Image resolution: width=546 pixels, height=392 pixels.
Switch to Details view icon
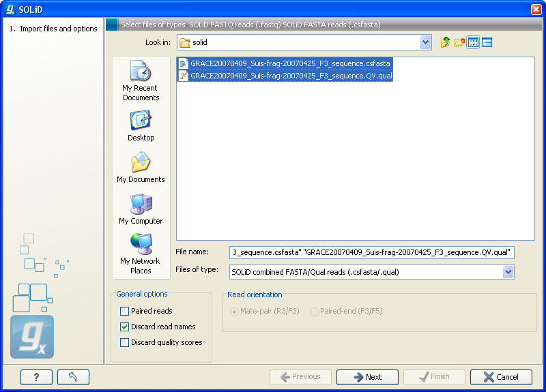point(487,42)
